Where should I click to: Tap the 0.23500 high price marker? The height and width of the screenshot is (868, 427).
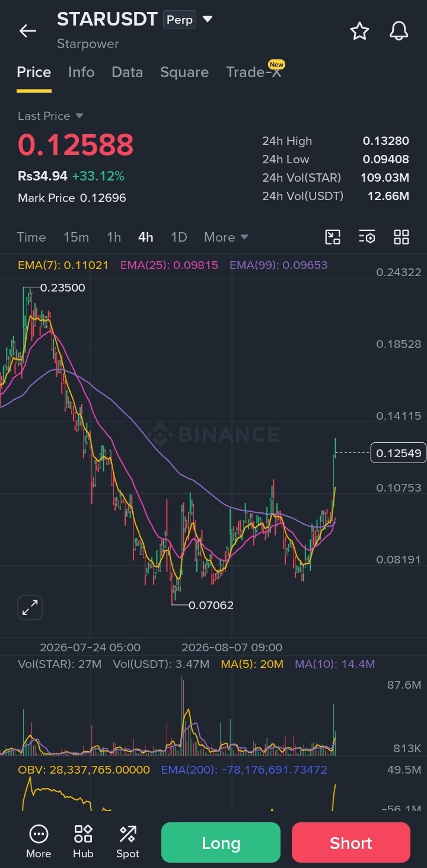(x=62, y=288)
